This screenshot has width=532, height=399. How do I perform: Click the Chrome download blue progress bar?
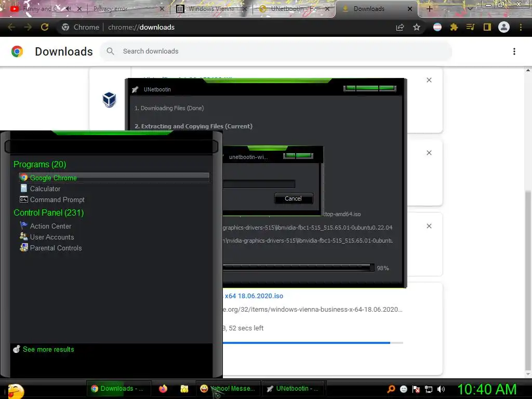[313, 343]
